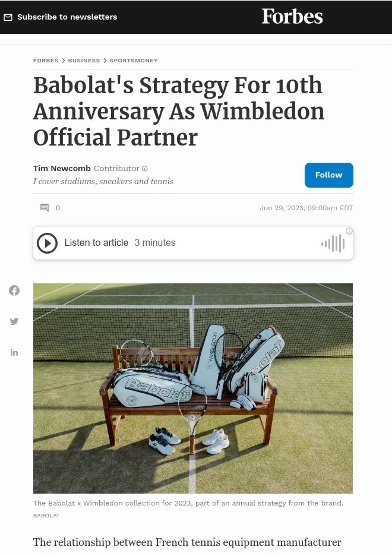Click the Forbes logo
The image size is (392, 556).
coord(292,17)
